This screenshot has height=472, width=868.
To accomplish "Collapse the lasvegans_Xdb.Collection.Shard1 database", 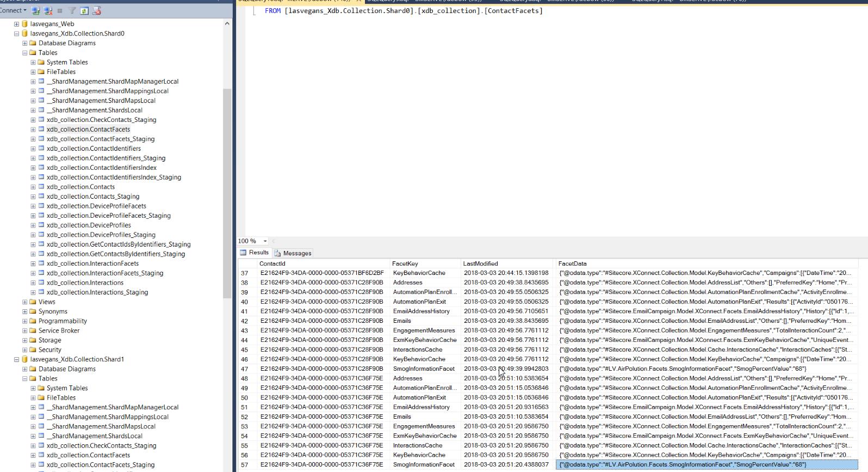I will click(16, 359).
